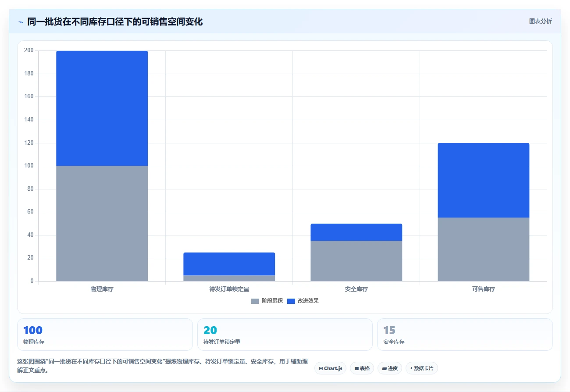570x392 pixels.
Task: Click the blue segment of the 物理库存 bar
Action: [x=102, y=108]
